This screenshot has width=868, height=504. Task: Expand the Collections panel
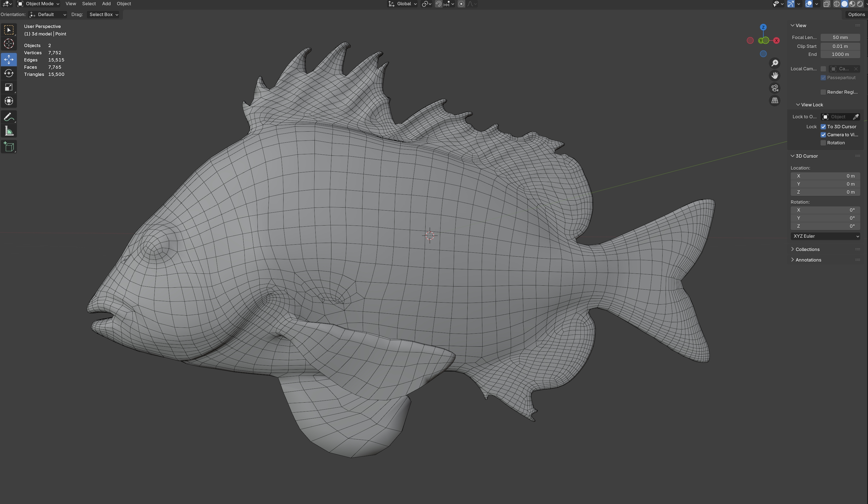tap(807, 249)
